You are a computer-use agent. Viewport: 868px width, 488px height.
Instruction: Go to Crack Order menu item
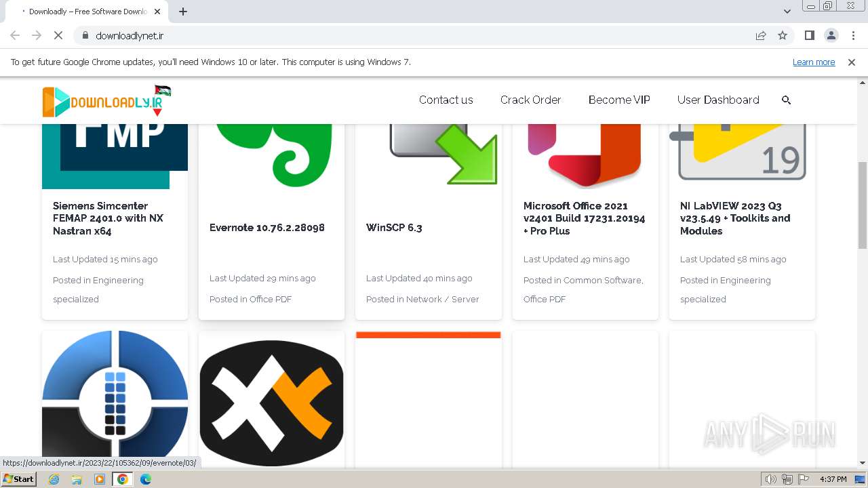click(x=530, y=100)
